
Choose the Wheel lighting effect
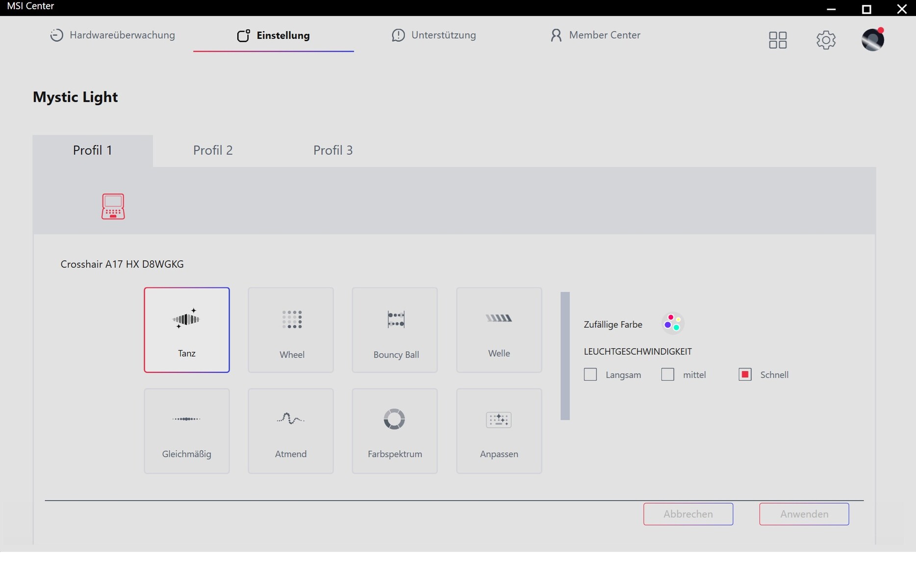click(291, 330)
